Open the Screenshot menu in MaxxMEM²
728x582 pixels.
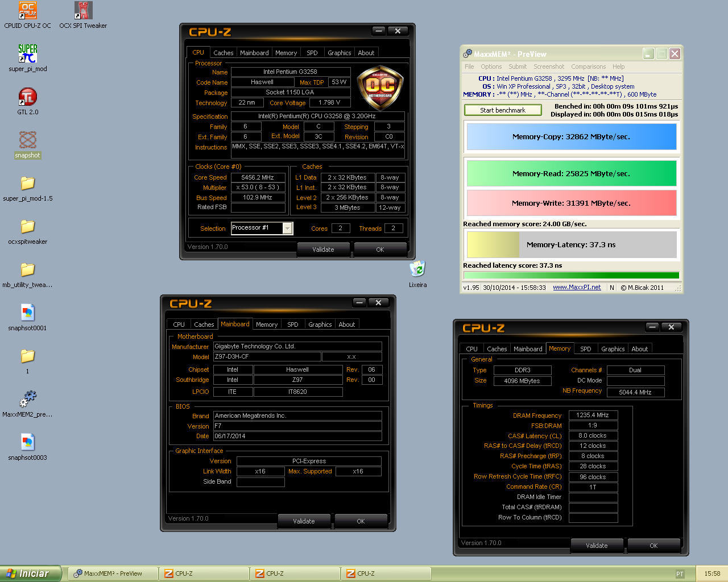(x=549, y=66)
